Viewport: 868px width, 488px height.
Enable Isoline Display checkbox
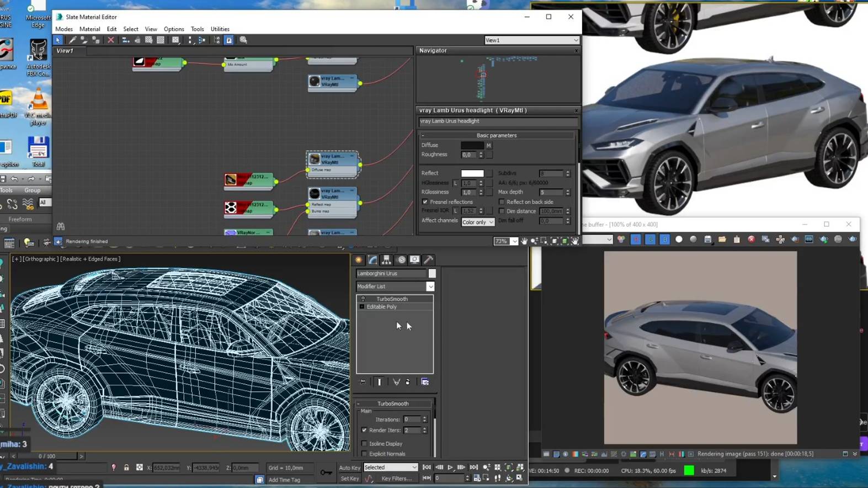(x=364, y=444)
